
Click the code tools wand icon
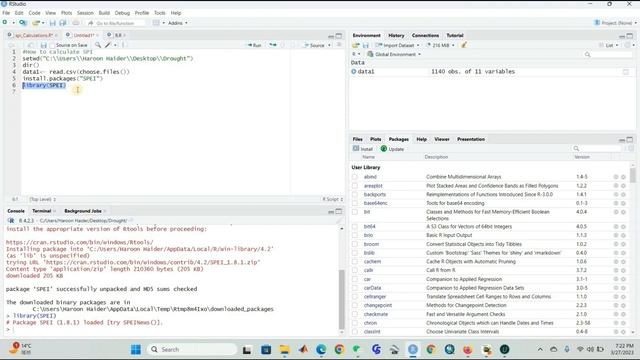[108, 45]
